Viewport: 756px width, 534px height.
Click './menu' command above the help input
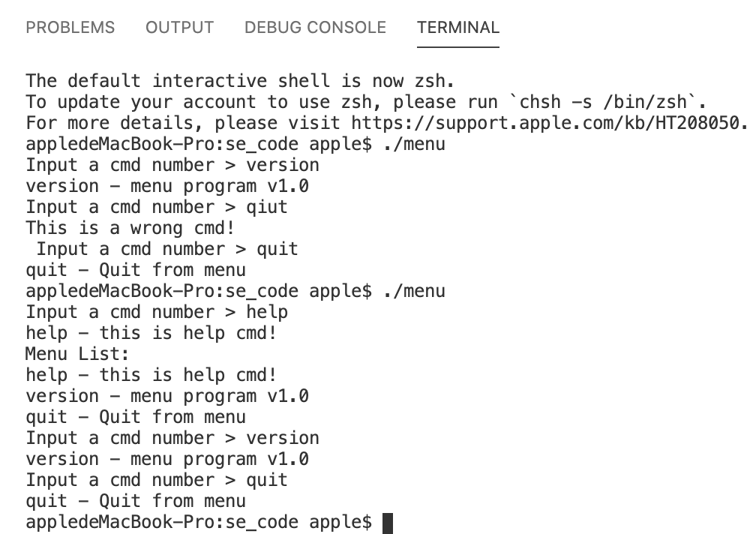pyautogui.click(x=414, y=291)
